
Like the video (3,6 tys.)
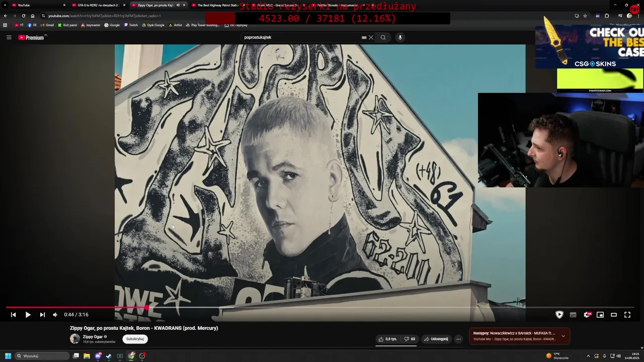tap(387, 339)
